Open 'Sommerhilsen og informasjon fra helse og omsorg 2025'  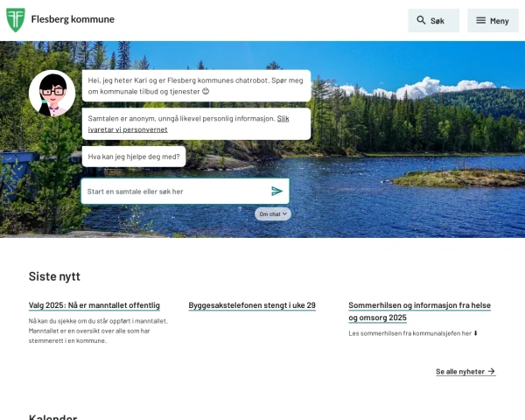coord(419,311)
